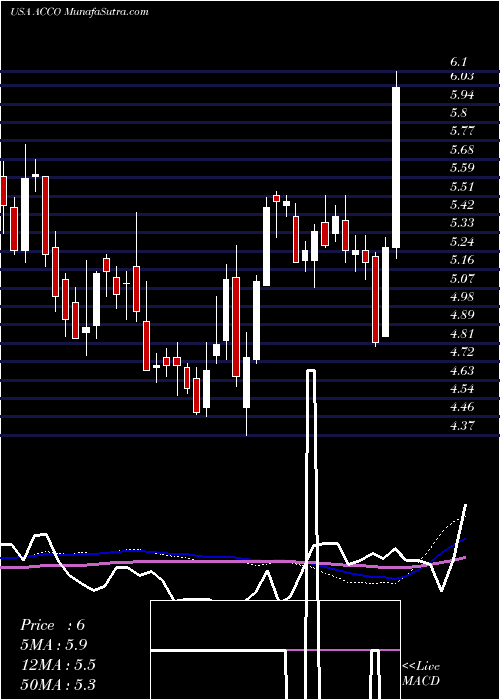Click the 4.46 price axis label

point(462,407)
